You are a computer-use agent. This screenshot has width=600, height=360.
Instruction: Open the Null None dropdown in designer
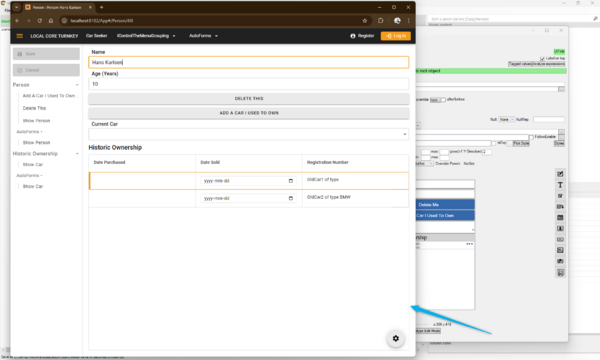point(507,120)
